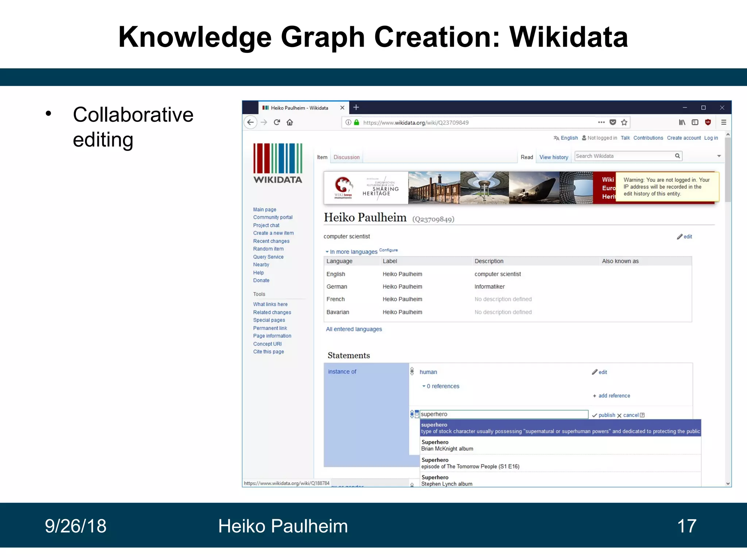Open the browser home page icon
Viewport: 747px width, 560px height.
[x=290, y=122]
